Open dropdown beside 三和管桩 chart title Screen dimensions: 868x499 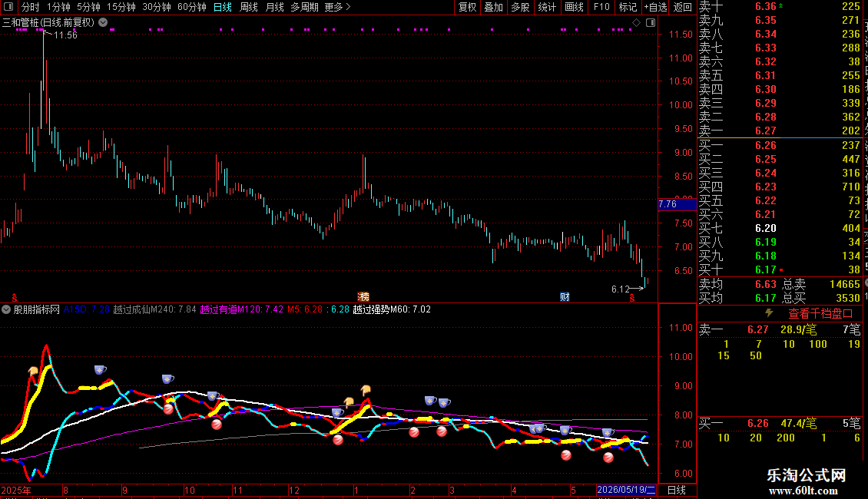[x=103, y=23]
